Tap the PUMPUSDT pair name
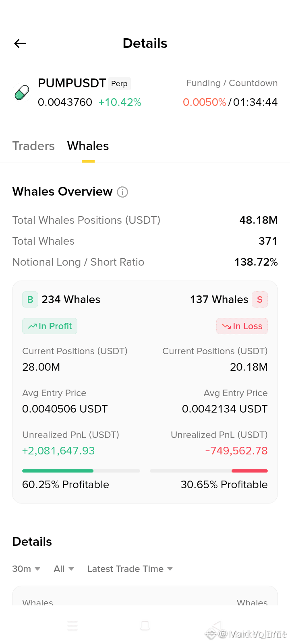This screenshot has height=644, width=290. [x=72, y=83]
